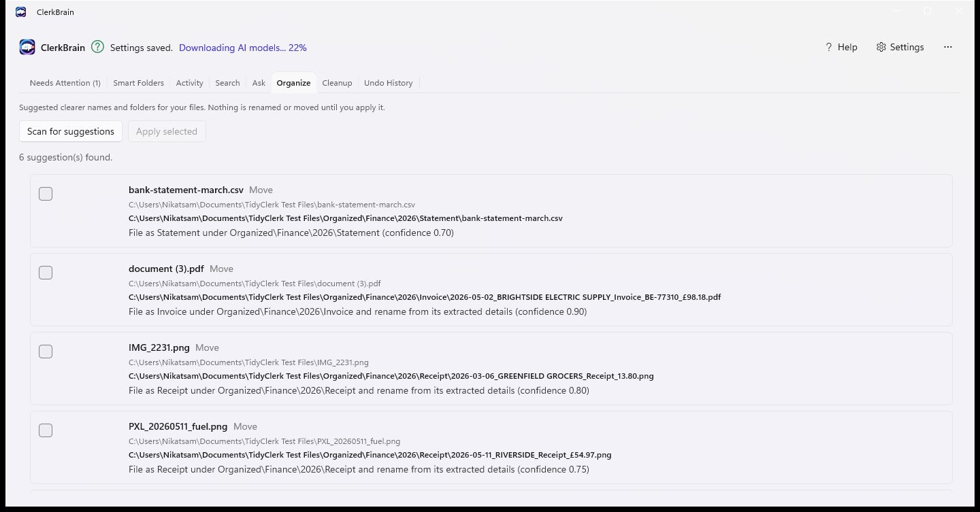Open the Smart Folders tab
The image size is (980, 512).
point(139,83)
